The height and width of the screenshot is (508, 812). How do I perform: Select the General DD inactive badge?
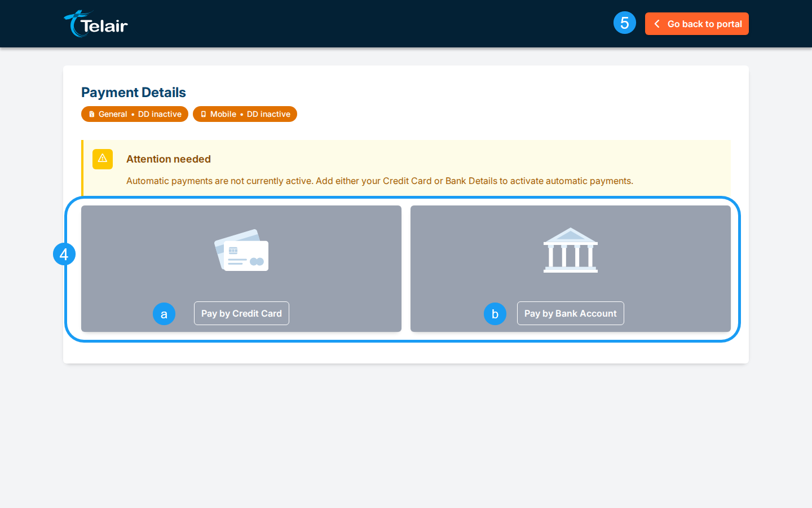[135, 114]
